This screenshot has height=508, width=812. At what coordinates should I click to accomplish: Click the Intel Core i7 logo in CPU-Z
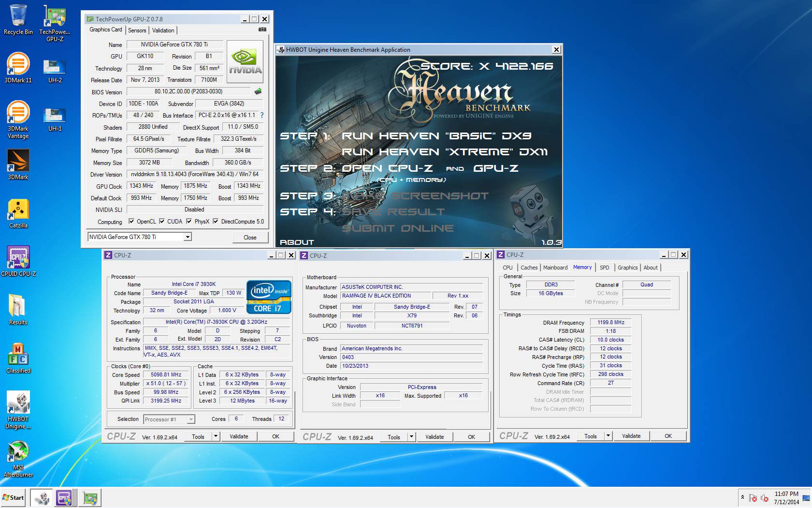point(269,296)
